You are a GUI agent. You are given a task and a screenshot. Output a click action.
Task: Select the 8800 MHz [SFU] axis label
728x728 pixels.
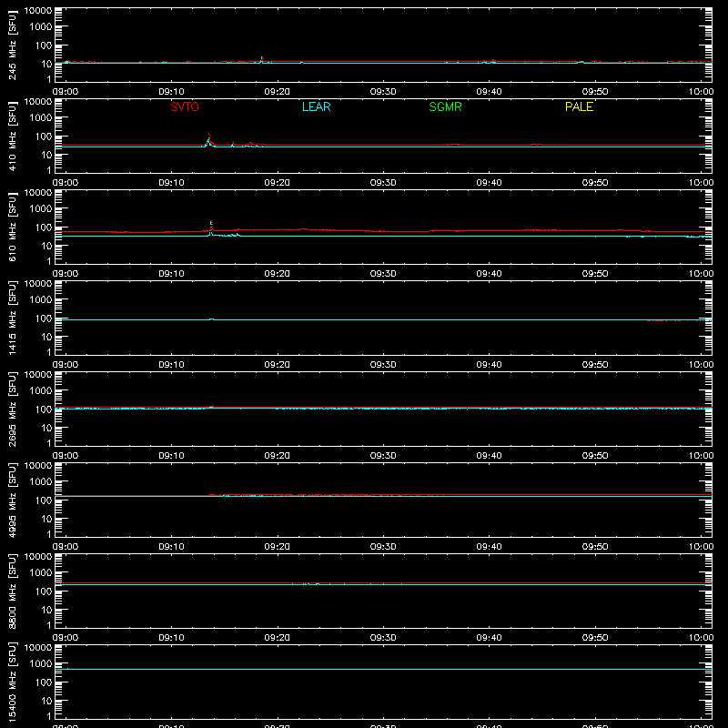click(x=12, y=591)
